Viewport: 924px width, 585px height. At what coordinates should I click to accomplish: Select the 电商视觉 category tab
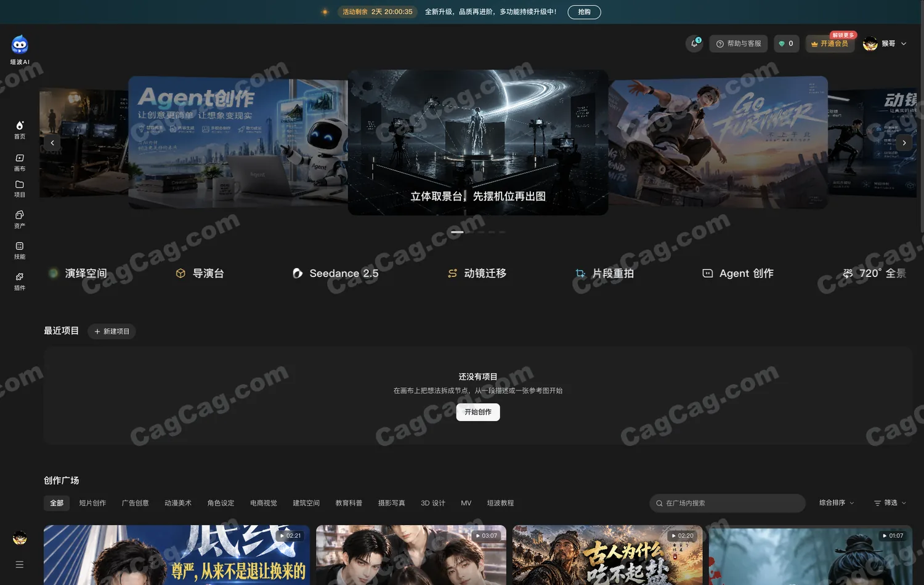pos(264,503)
